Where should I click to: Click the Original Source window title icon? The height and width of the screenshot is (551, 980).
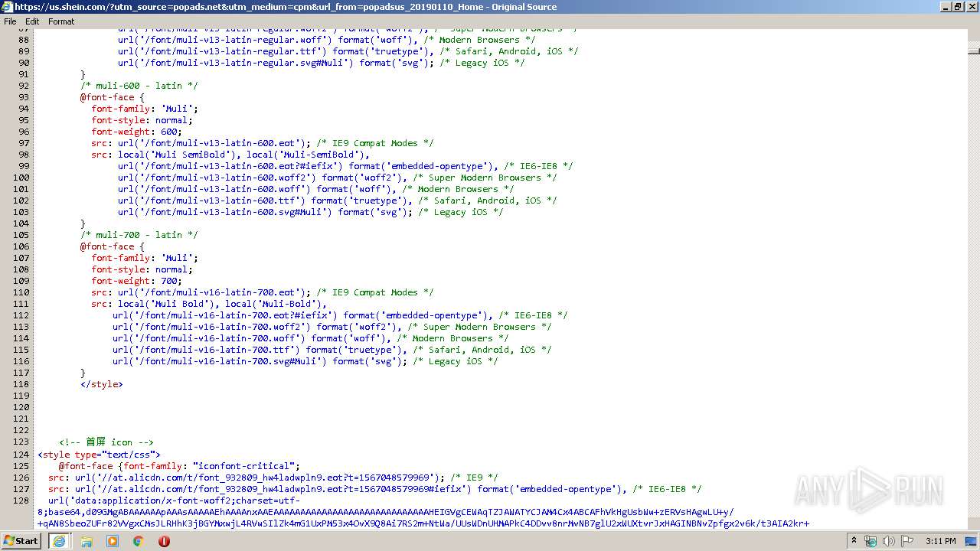point(7,7)
